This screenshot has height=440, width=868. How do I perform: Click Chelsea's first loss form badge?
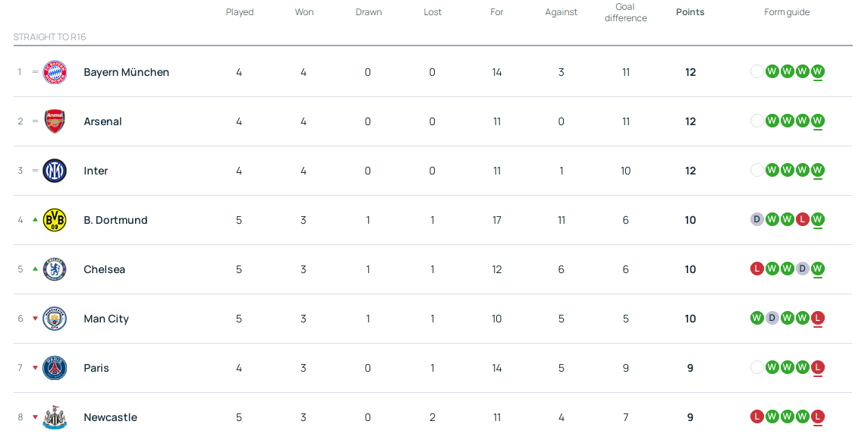tap(756, 269)
